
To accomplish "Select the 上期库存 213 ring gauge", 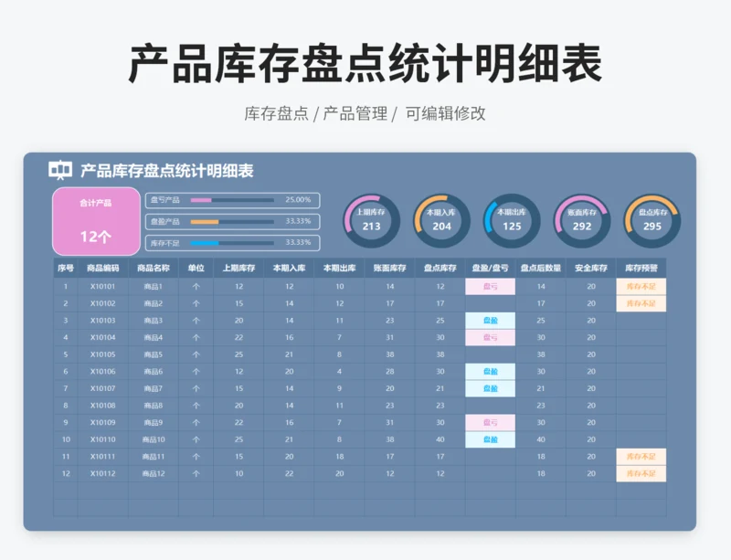I will (372, 220).
